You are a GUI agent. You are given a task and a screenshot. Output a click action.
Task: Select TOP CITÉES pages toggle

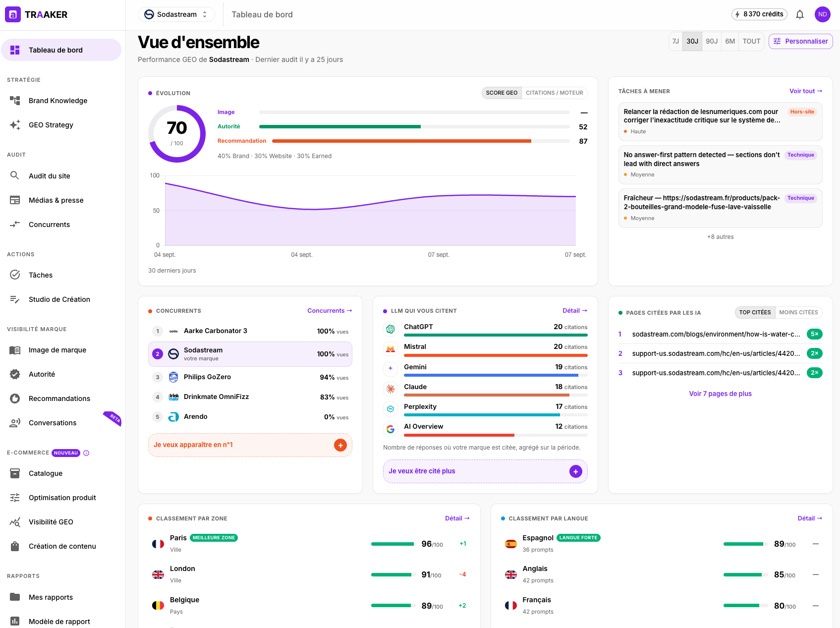(x=755, y=312)
